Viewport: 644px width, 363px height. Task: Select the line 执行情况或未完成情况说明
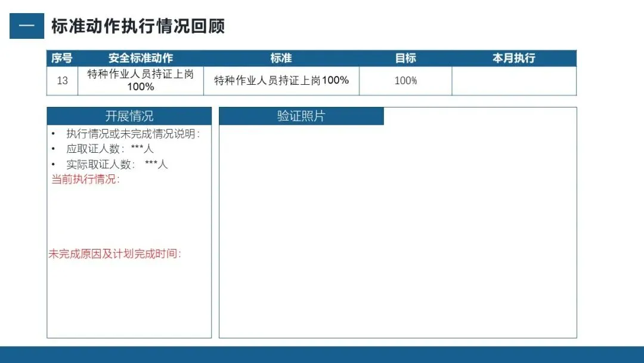click(133, 134)
